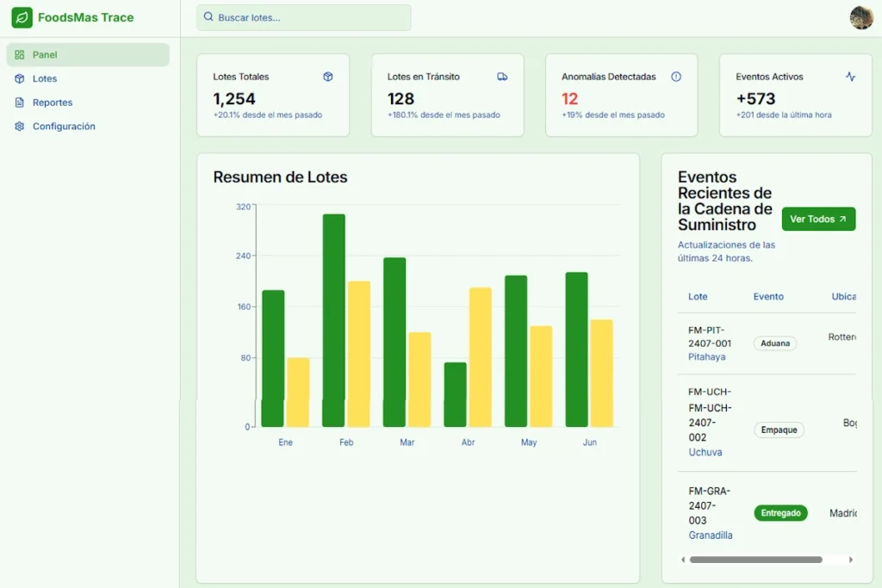Click the alert icon on Anomalías Detectadas card
The width and height of the screenshot is (882, 588).
[x=676, y=77]
